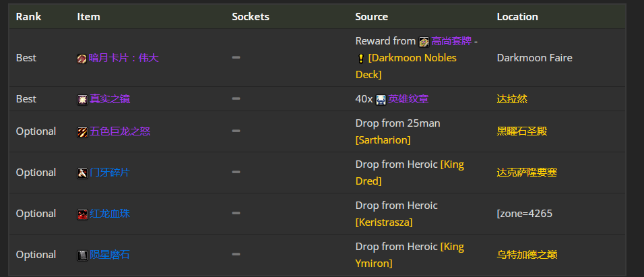
Task: Click the 高尚套牌 deck icon
Action: point(424,42)
